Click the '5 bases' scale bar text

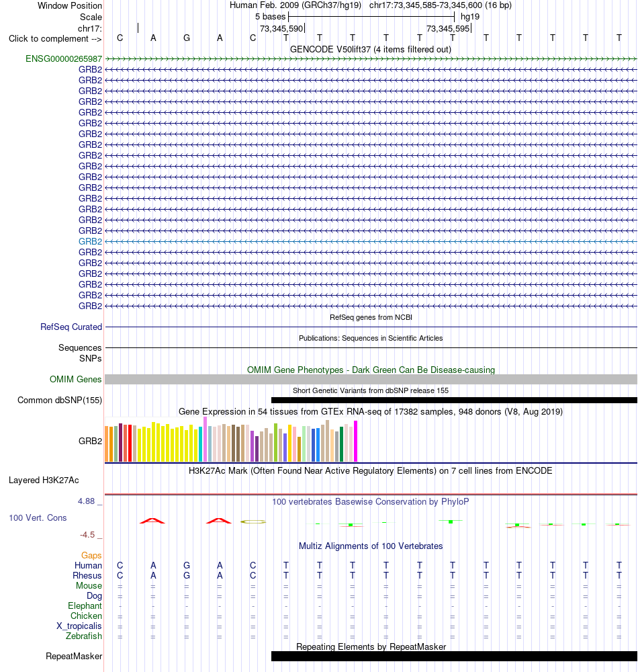point(270,17)
